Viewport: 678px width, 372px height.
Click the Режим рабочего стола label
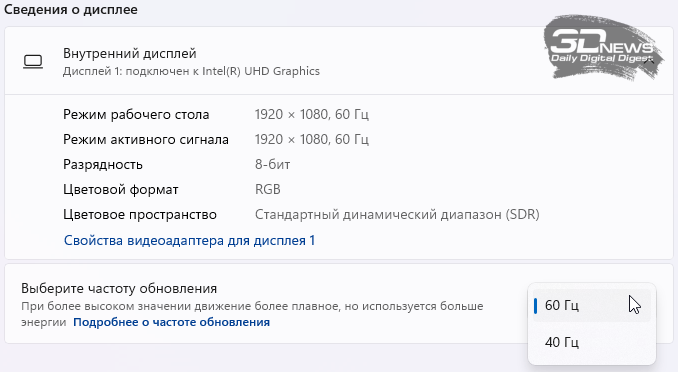[136, 115]
